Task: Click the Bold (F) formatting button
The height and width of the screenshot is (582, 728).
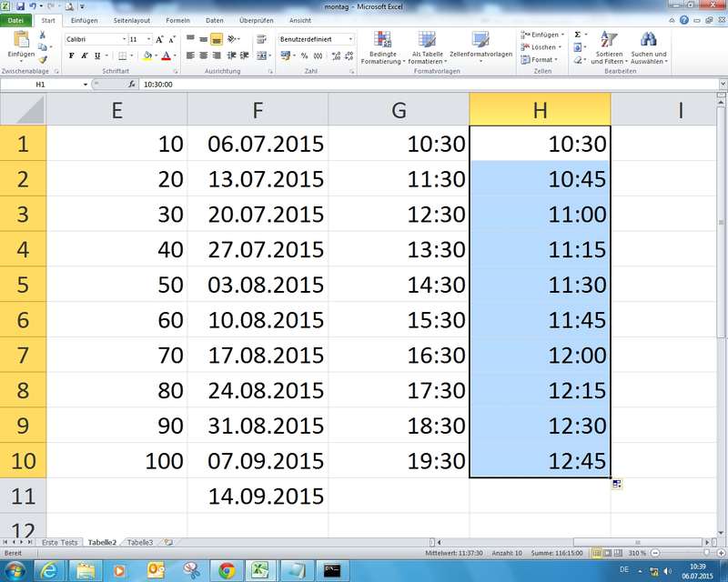Action: pos(71,55)
